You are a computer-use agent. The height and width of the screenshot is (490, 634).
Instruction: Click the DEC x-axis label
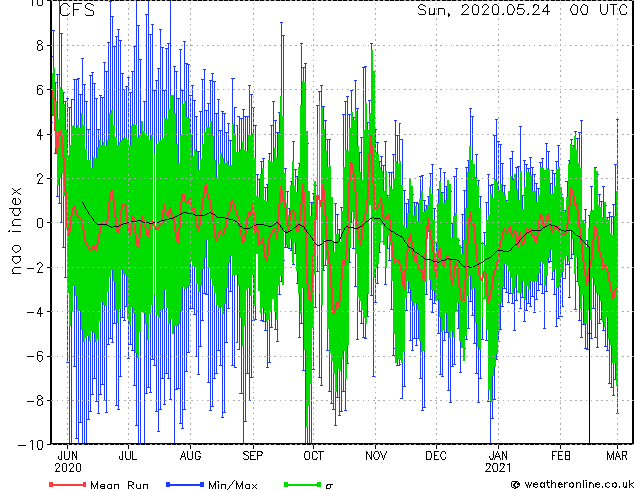coord(436,456)
